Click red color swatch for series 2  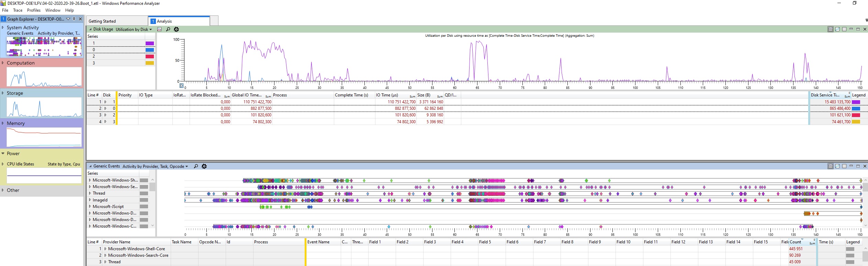[150, 56]
